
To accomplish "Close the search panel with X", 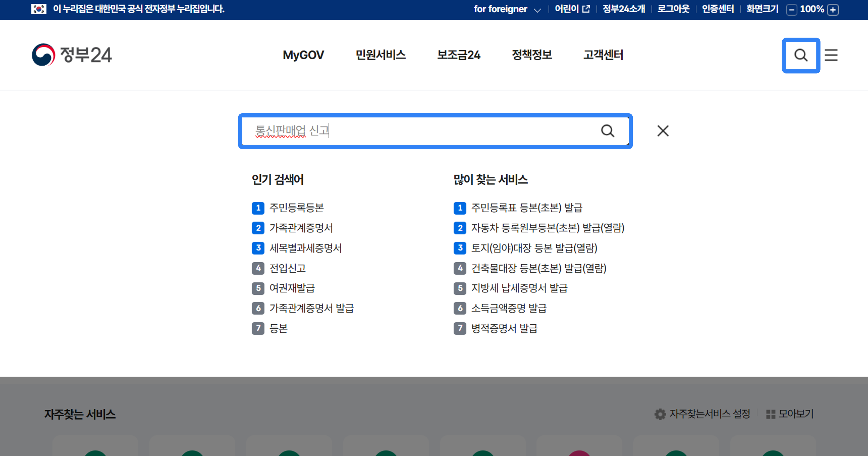I will tap(663, 131).
